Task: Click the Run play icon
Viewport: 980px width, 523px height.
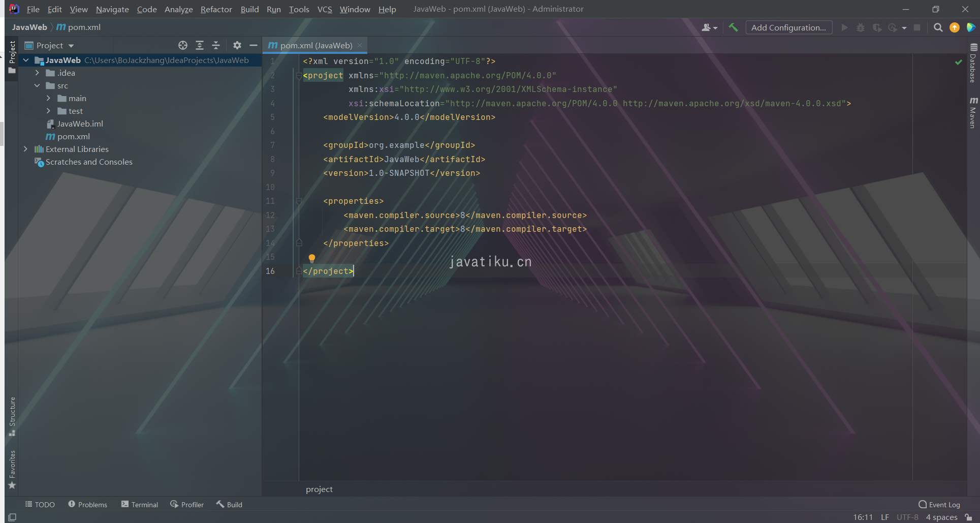Action: [x=844, y=27]
